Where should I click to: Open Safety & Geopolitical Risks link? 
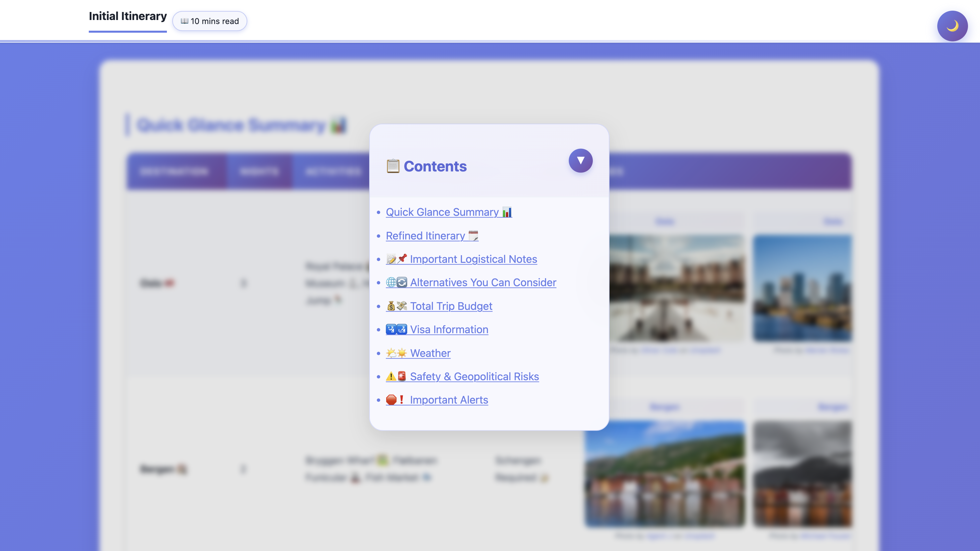(x=474, y=377)
